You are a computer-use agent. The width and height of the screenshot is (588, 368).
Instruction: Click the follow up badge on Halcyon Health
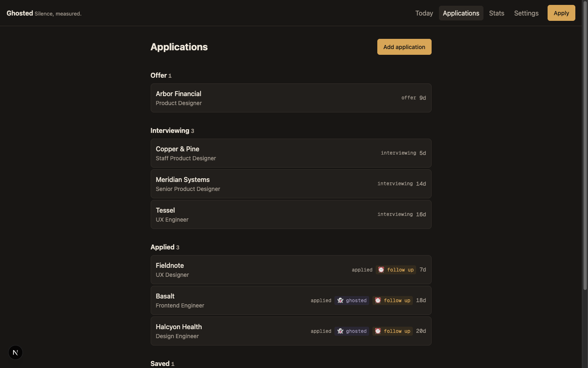pyautogui.click(x=392, y=331)
